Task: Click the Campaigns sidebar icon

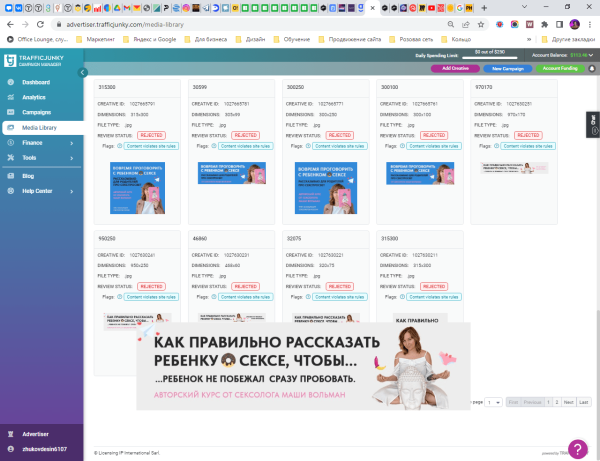Action: click(11, 112)
